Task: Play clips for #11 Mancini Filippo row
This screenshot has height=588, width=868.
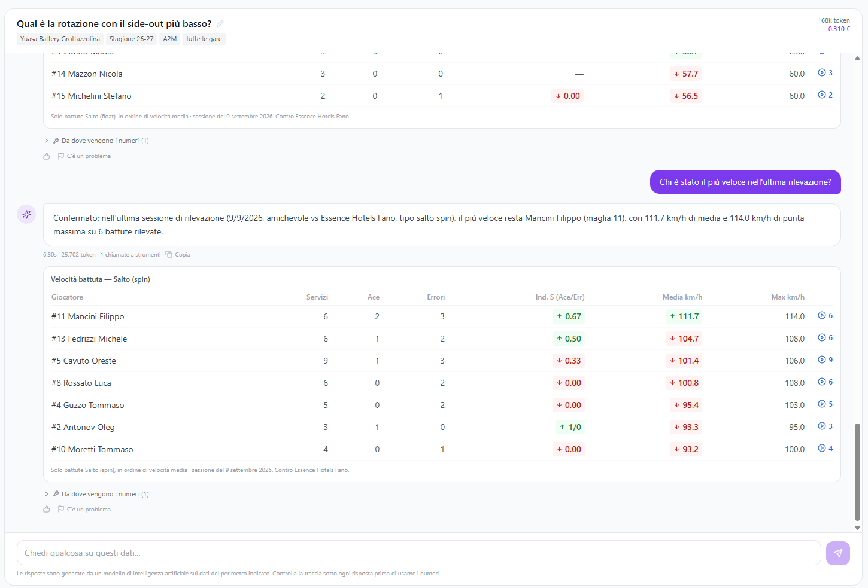Action: coord(825,316)
